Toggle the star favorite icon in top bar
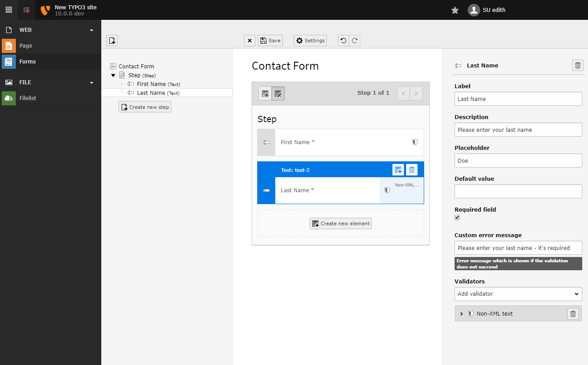This screenshot has height=365, width=588. pos(455,10)
